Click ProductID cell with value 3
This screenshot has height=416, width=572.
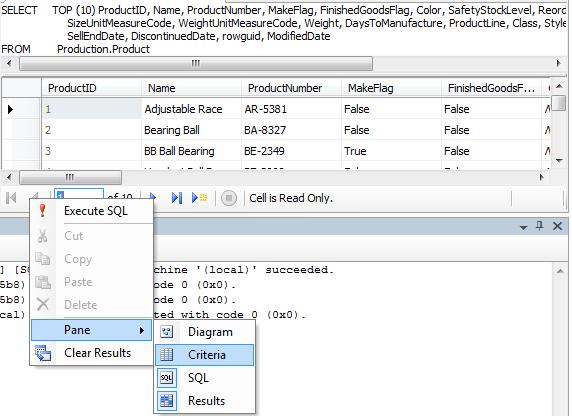[91, 151]
